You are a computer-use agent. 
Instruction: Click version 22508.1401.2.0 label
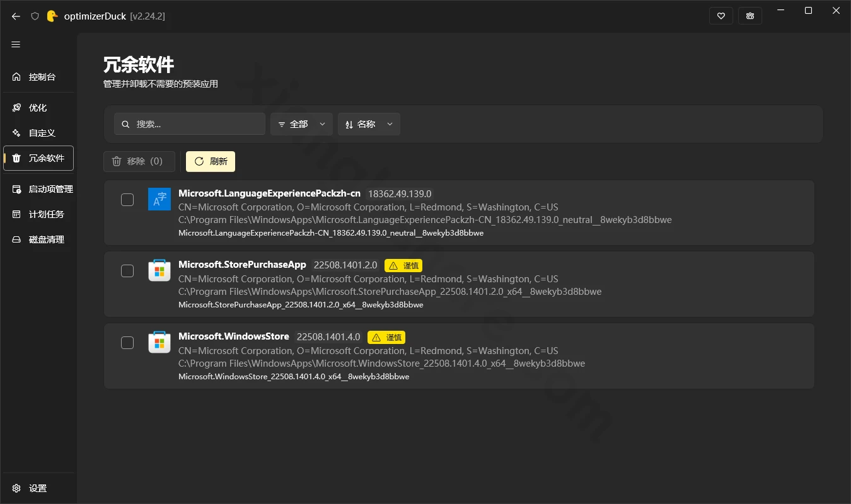345,265
